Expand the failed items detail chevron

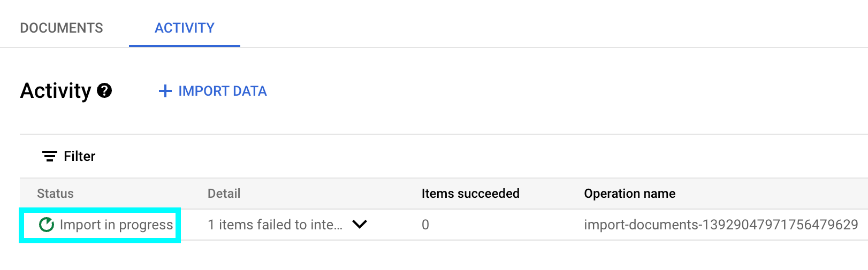pyautogui.click(x=360, y=225)
